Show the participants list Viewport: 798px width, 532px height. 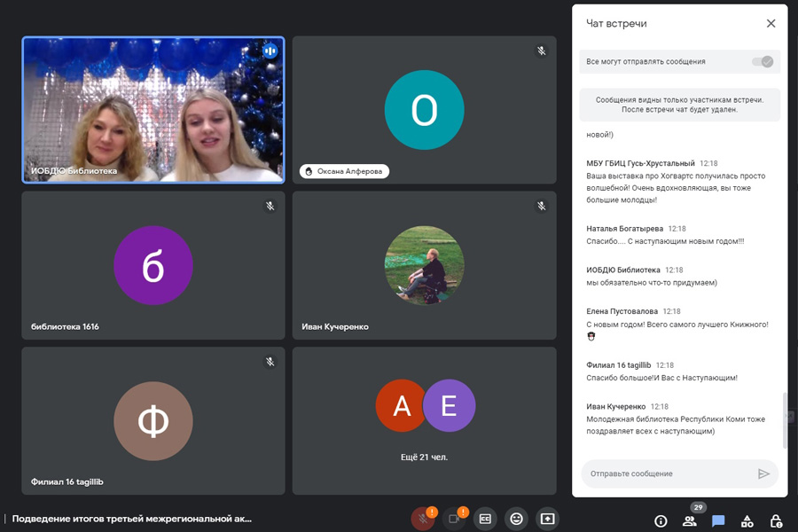(x=690, y=520)
